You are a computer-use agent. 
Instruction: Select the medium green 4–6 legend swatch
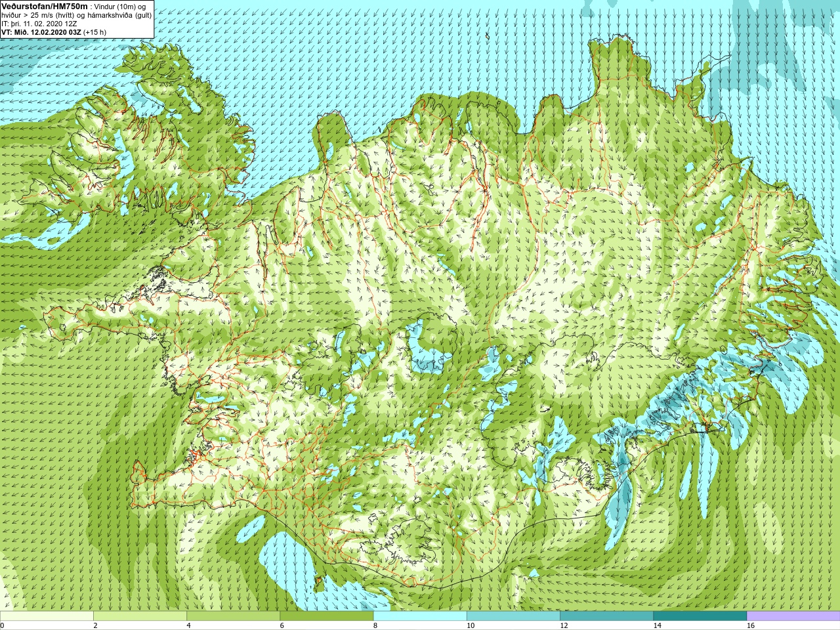[234, 616]
